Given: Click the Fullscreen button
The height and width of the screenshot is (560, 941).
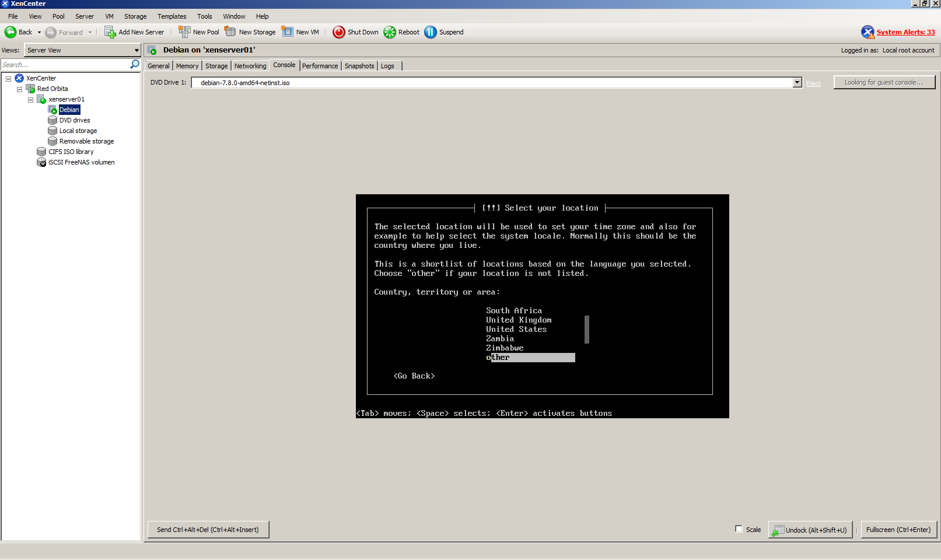Looking at the screenshot, I should pyautogui.click(x=898, y=530).
